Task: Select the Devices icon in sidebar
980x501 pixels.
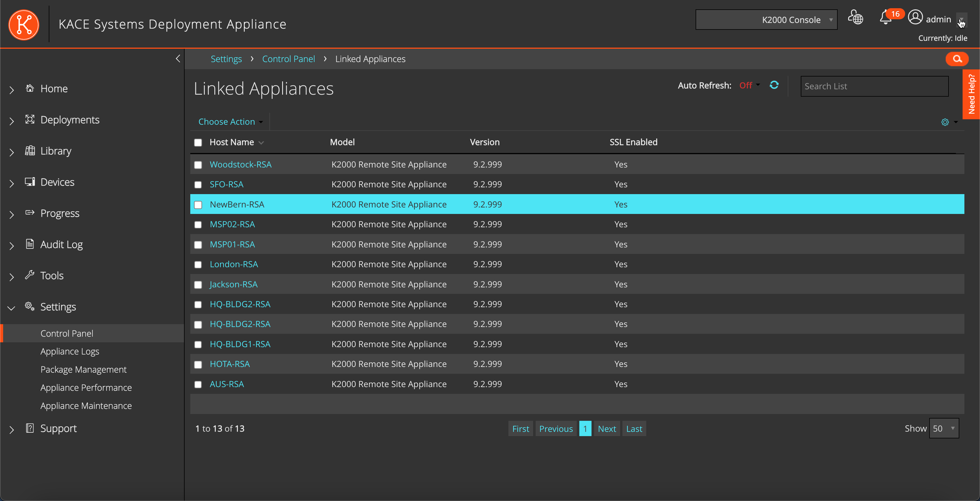Action: (x=30, y=182)
